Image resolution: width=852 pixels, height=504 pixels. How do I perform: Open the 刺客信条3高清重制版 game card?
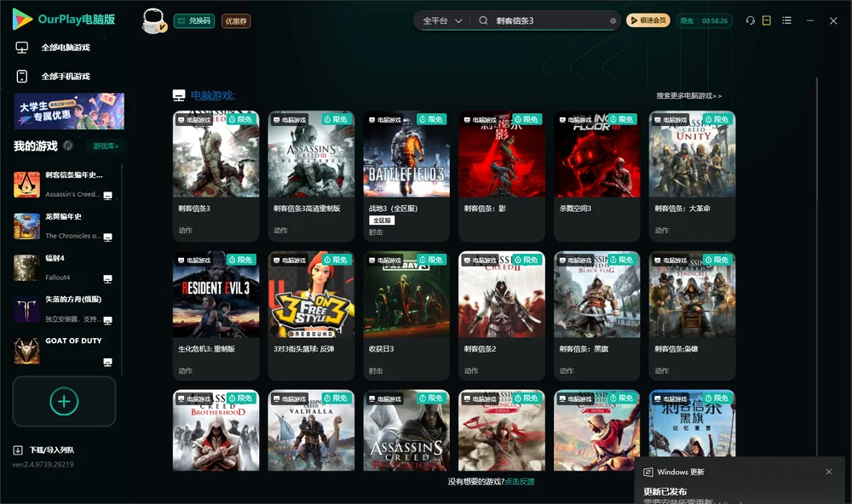pyautogui.click(x=311, y=176)
